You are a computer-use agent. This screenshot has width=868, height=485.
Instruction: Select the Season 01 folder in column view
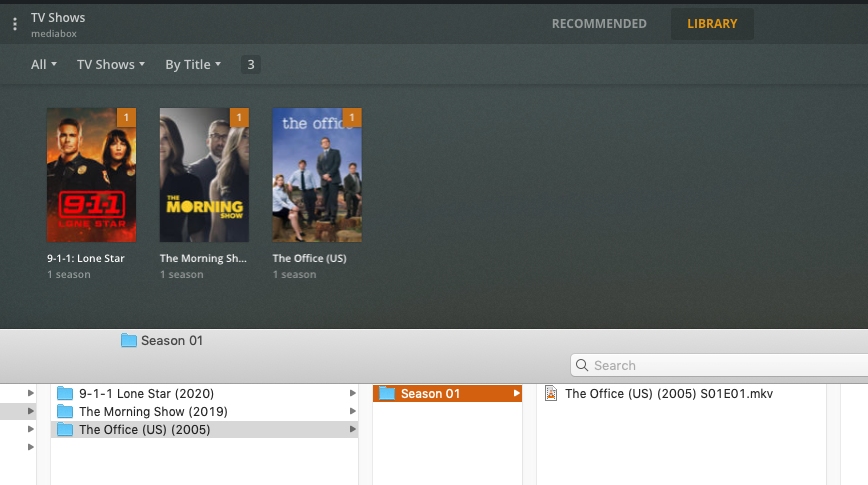click(x=447, y=394)
